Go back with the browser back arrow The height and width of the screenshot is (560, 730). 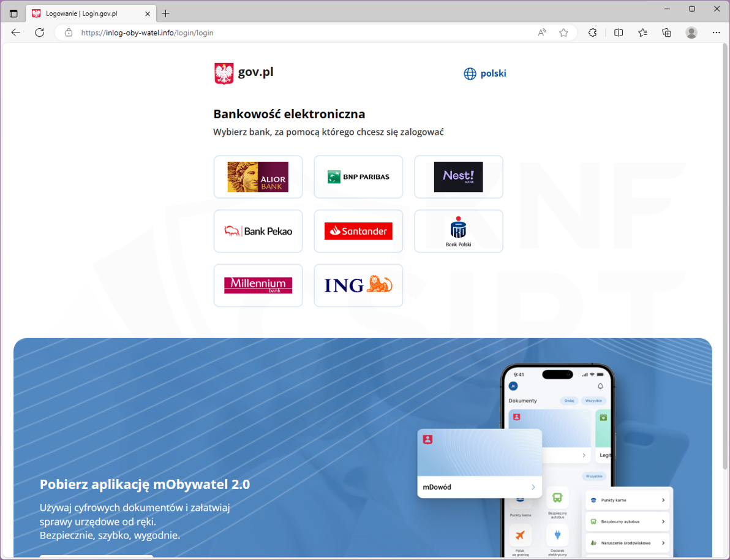16,32
